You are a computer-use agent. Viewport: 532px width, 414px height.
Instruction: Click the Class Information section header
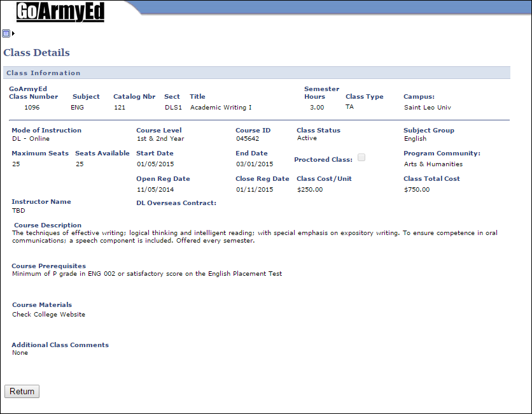(x=256, y=73)
